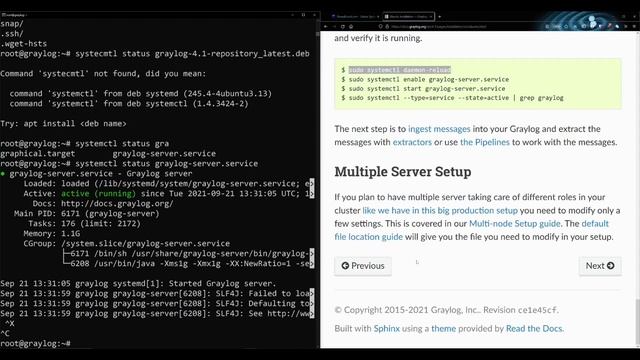Screen dimensions: 640x360
Task: Click the Started Graylog server log line
Action: pos(138,284)
